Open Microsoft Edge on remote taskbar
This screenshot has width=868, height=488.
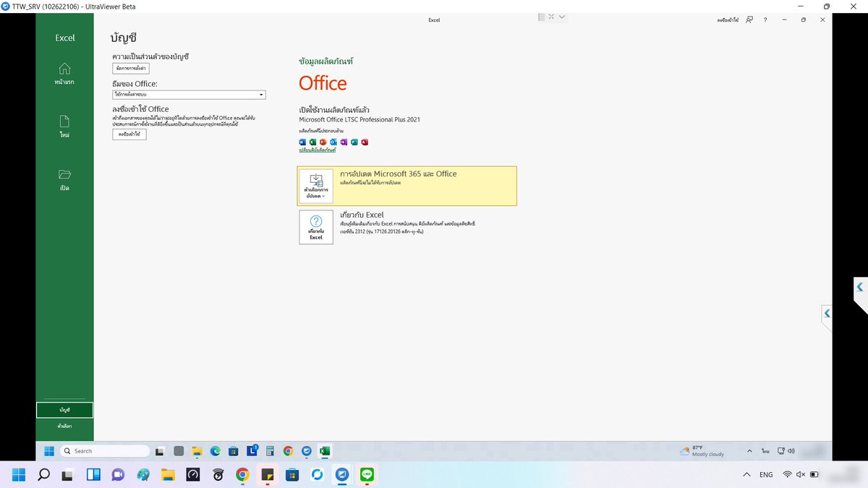tap(215, 451)
